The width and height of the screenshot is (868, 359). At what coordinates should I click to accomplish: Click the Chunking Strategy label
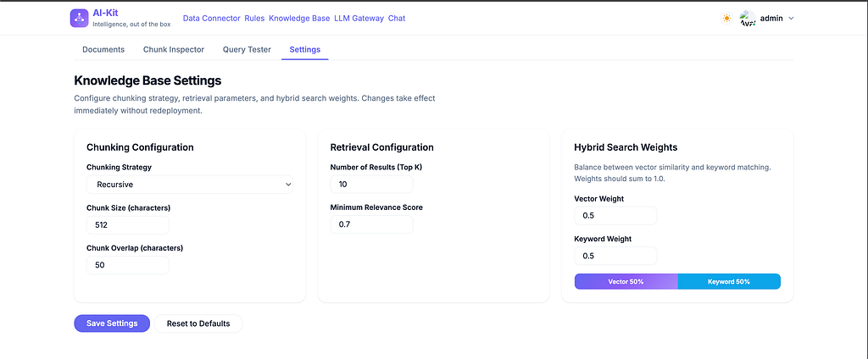click(x=119, y=167)
